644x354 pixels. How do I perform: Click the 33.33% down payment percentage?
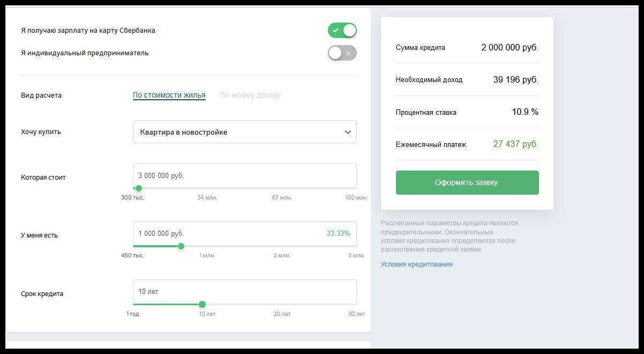coord(338,233)
